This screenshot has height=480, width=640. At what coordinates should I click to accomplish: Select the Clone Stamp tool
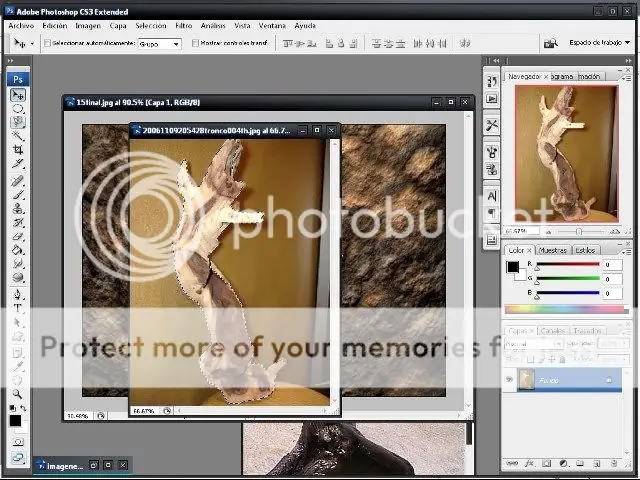(x=18, y=209)
